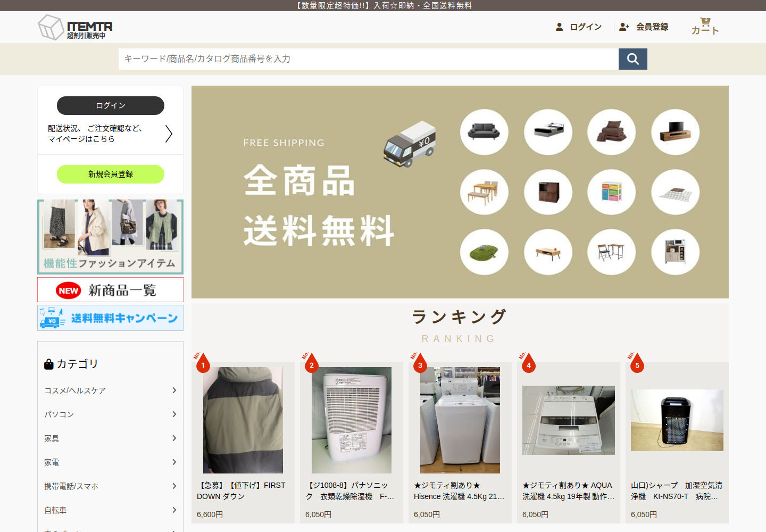The height and width of the screenshot is (532, 766).
Task: Click the low coffee table circle icon
Action: click(548, 252)
